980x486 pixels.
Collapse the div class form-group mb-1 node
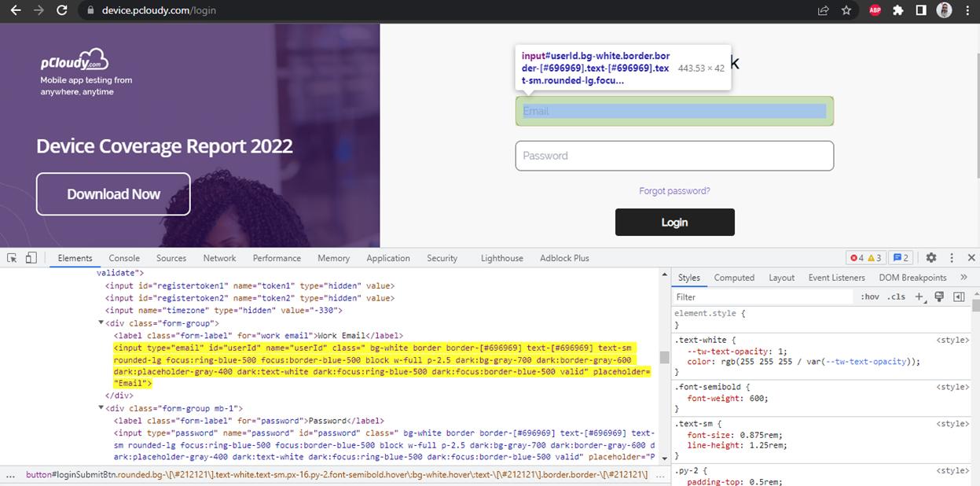pyautogui.click(x=101, y=409)
